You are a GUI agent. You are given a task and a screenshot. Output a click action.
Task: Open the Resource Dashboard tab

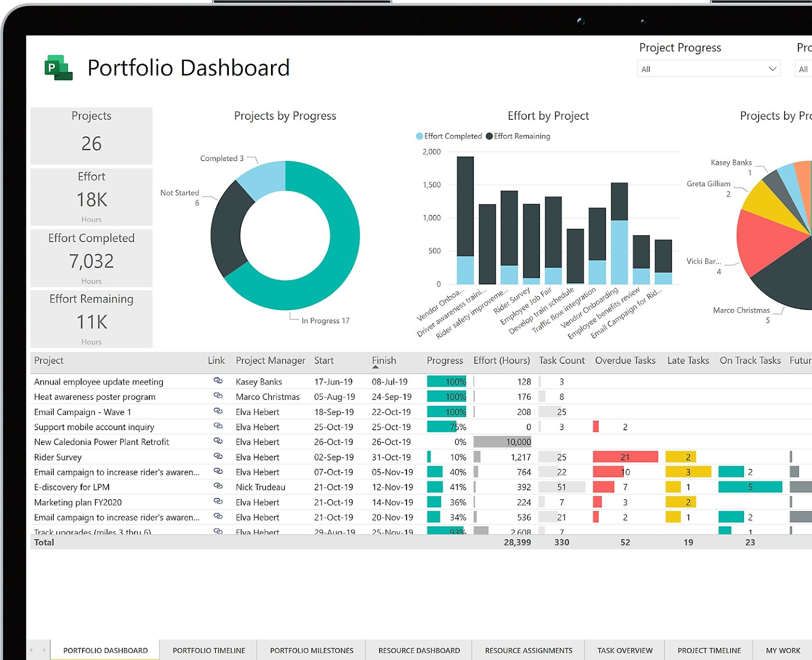click(x=418, y=650)
